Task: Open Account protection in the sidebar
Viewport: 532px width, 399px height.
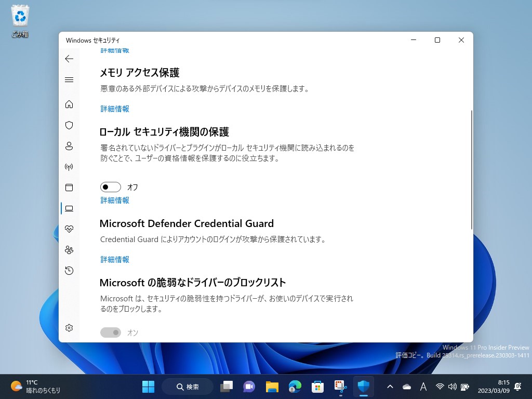Action: [x=69, y=146]
